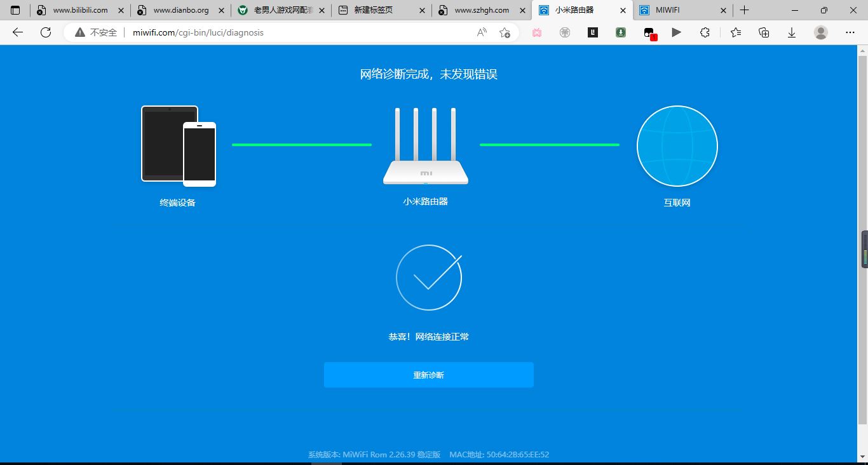Screen dimensions: 868x465
Task: Click the 网络诊断完成，未发现错误 heading
Action: (x=429, y=74)
